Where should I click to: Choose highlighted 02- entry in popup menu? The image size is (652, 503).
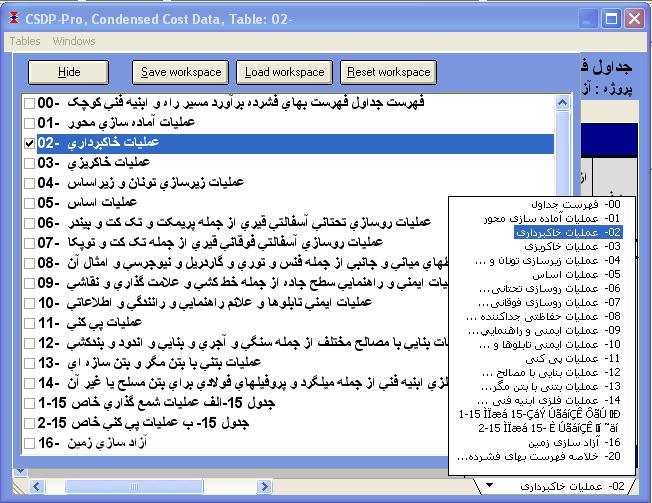(x=568, y=232)
